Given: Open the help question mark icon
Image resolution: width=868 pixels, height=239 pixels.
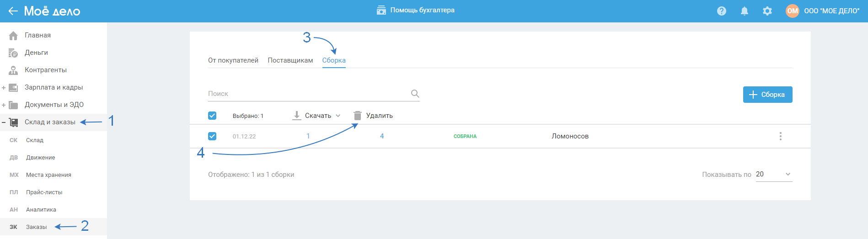Looking at the screenshot, I should pos(722,11).
